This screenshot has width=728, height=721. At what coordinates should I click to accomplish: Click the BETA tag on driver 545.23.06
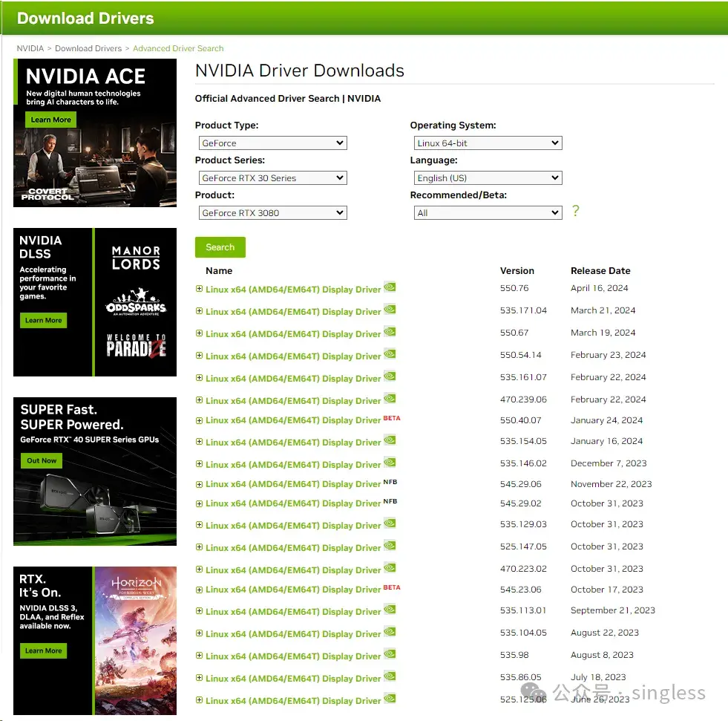click(391, 587)
